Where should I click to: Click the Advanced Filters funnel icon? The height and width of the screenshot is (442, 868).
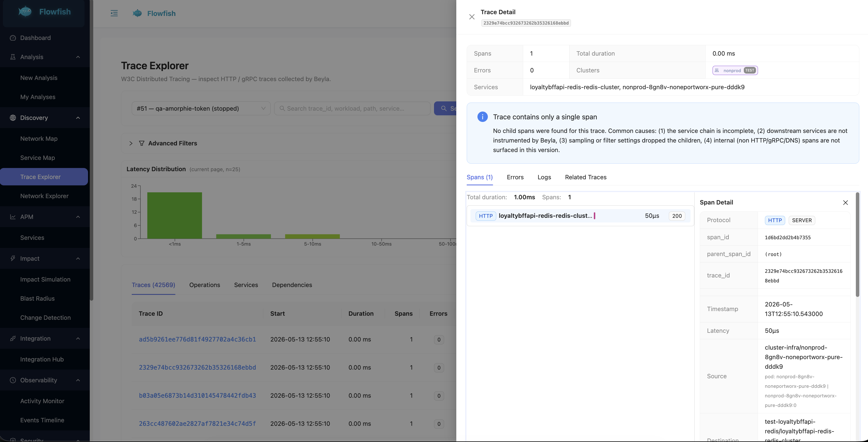click(x=142, y=143)
